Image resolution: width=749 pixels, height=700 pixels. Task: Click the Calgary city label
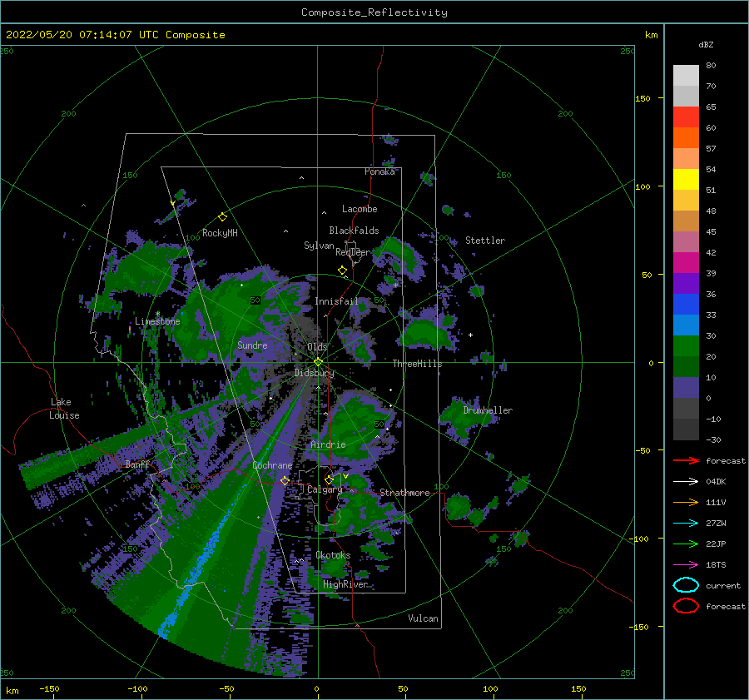tap(325, 489)
